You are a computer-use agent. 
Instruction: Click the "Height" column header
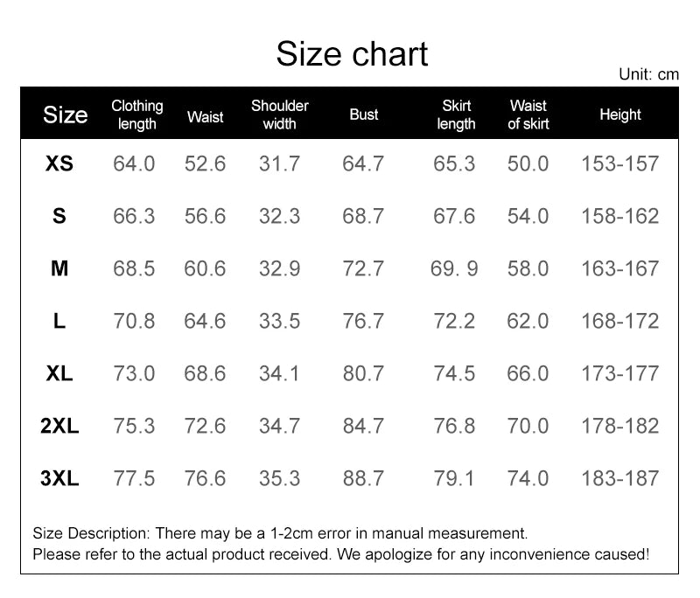click(620, 115)
